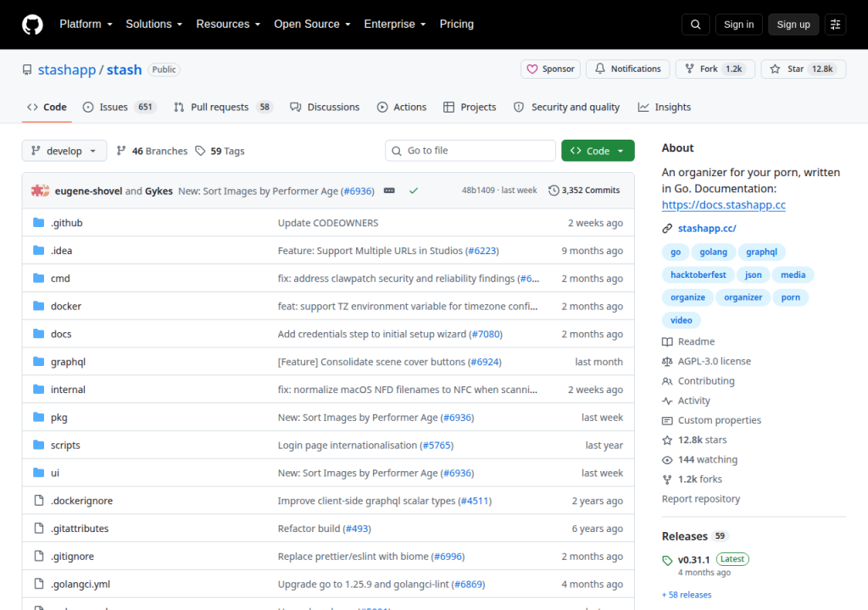This screenshot has width=868, height=610.
Task: Open the Pricing page
Action: [456, 25]
